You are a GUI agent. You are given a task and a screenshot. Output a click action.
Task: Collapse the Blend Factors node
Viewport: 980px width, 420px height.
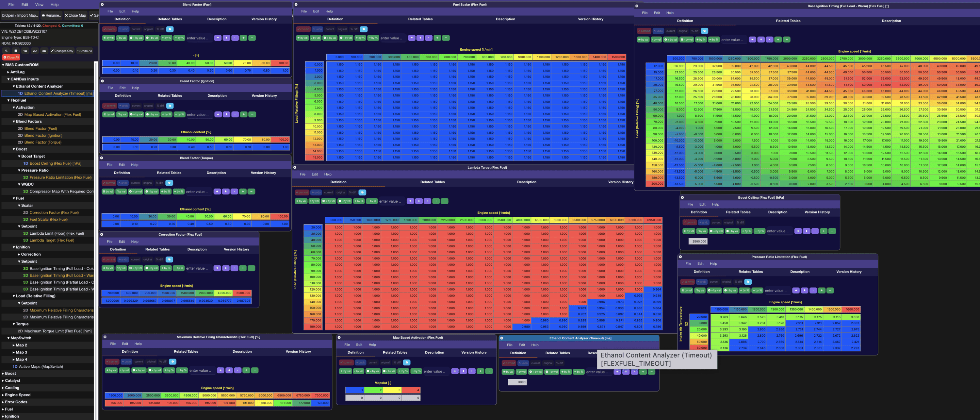click(14, 122)
